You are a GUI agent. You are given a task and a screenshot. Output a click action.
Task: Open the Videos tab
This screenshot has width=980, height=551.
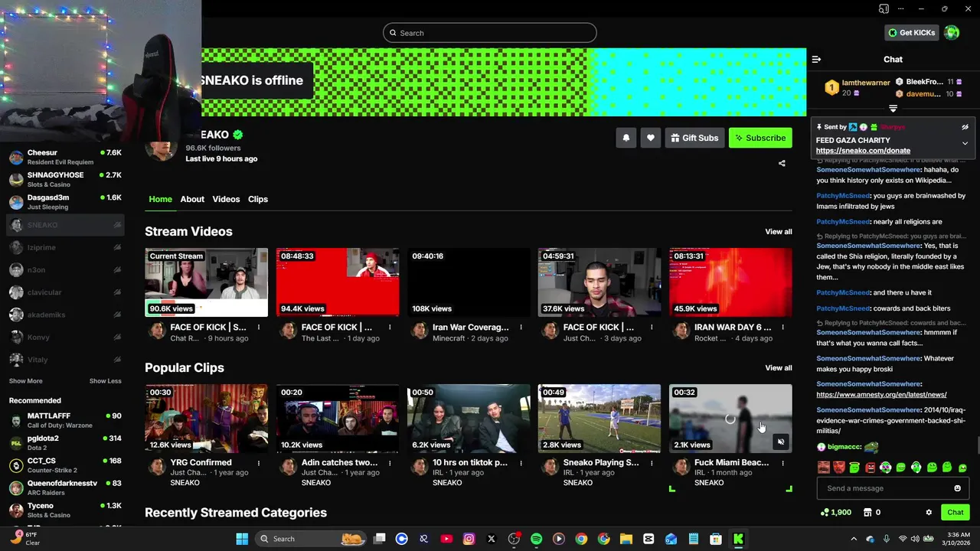point(226,199)
